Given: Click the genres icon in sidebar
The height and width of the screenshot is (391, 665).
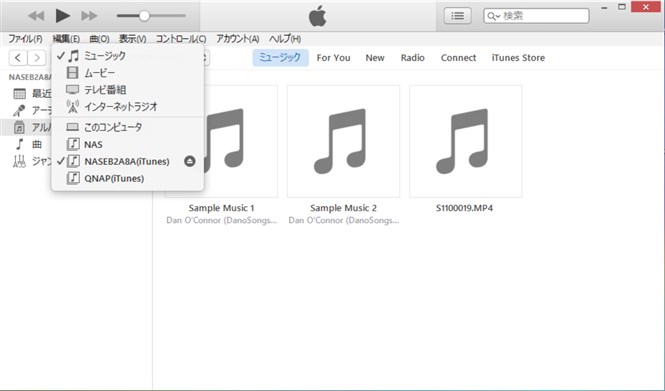Looking at the screenshot, I should point(19,161).
